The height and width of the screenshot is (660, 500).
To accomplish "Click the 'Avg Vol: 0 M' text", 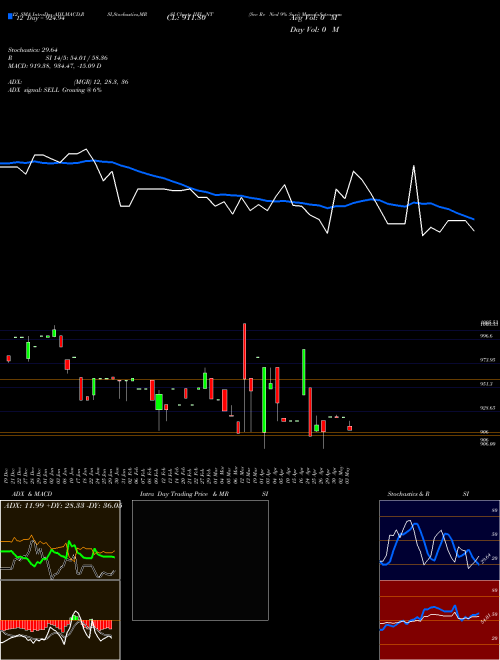I will (x=314, y=19).
